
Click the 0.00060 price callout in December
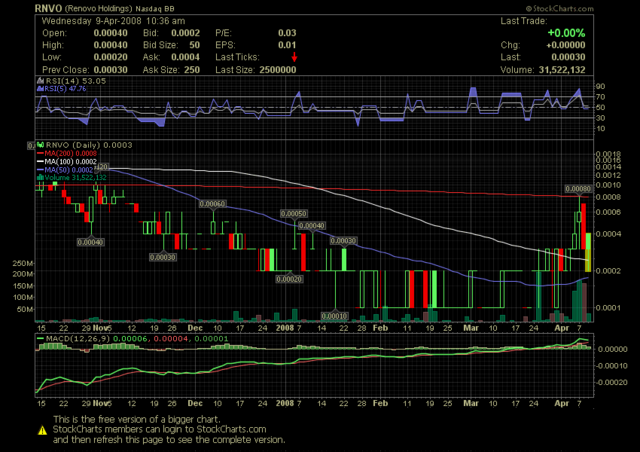[x=212, y=204]
